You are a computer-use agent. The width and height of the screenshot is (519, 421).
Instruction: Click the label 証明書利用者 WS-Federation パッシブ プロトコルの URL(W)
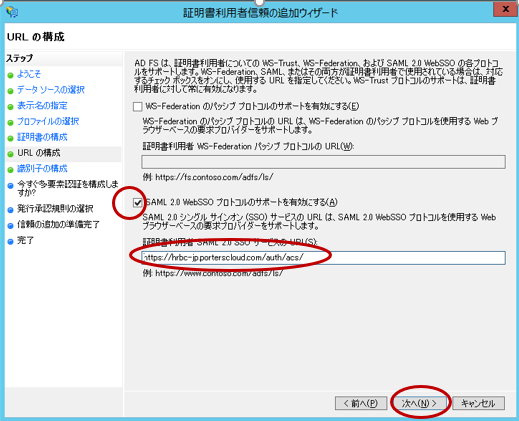(x=248, y=147)
